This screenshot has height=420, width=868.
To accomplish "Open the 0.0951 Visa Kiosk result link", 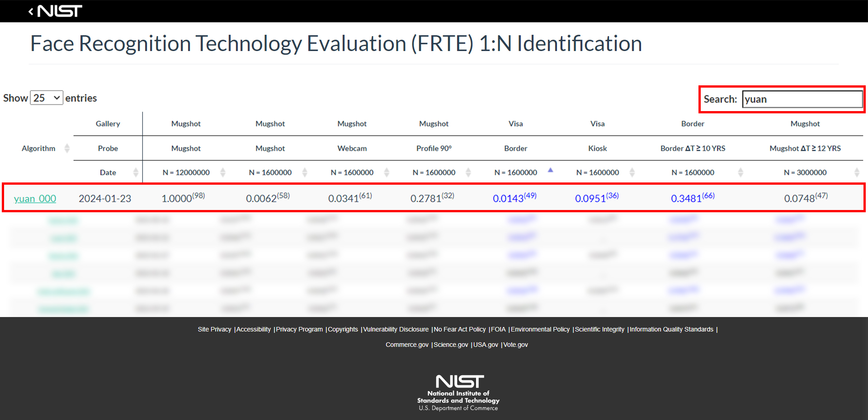I will [597, 197].
